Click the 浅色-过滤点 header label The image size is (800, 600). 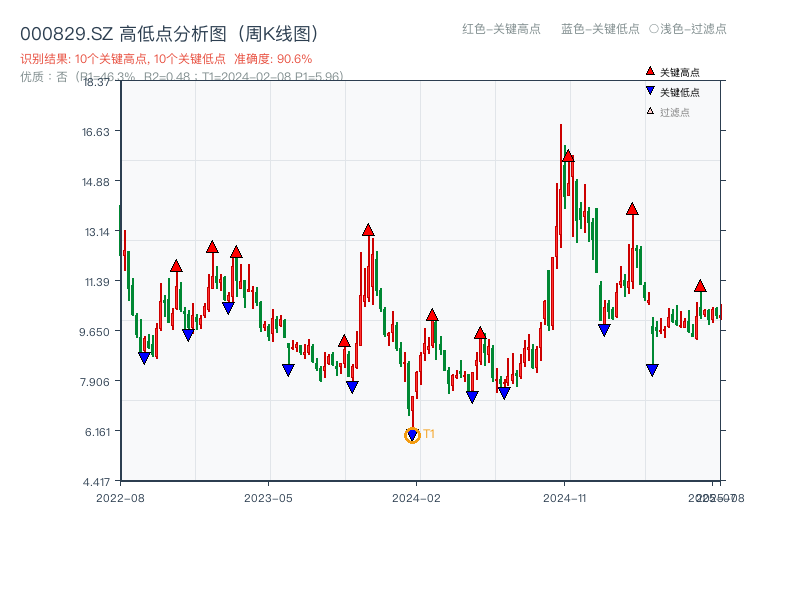point(688,29)
